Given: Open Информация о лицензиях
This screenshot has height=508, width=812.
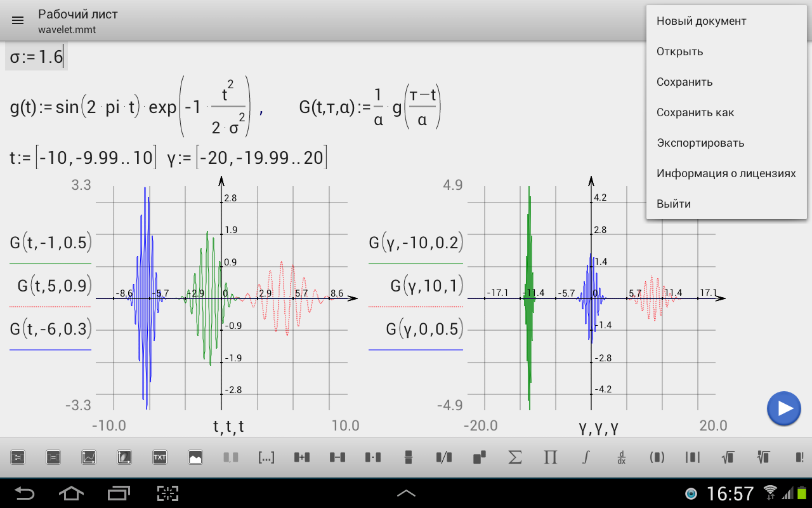Looking at the screenshot, I should 726,173.
